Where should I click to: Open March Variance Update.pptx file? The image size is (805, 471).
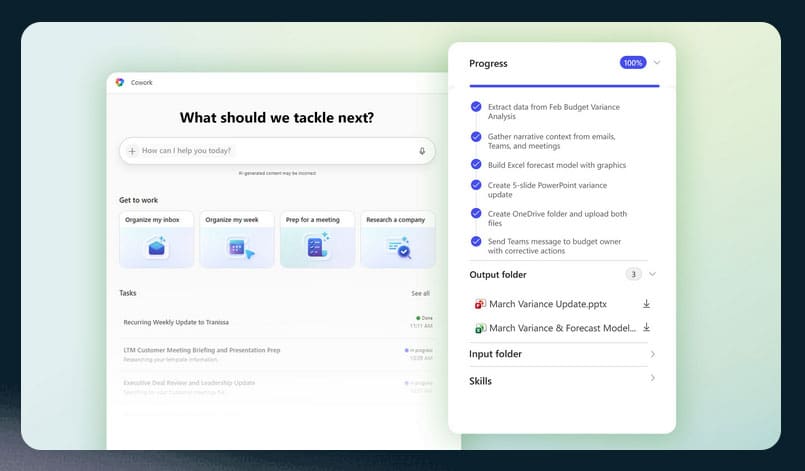(x=548, y=304)
